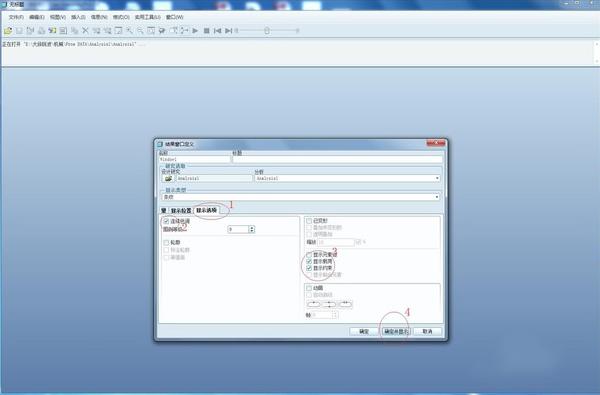Toggle the 连续色调 checkbox
The height and width of the screenshot is (395, 600).
(x=166, y=221)
